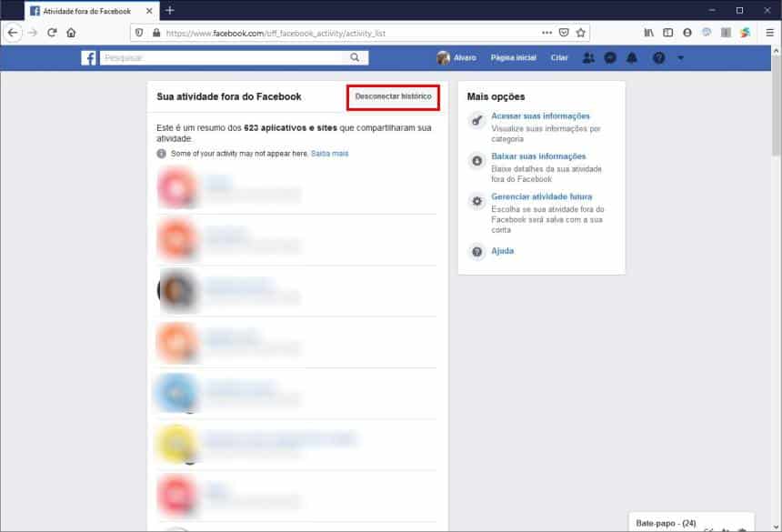Screen dimensions: 782x532
Task: Open Firefox account icon
Action: [x=687, y=33]
